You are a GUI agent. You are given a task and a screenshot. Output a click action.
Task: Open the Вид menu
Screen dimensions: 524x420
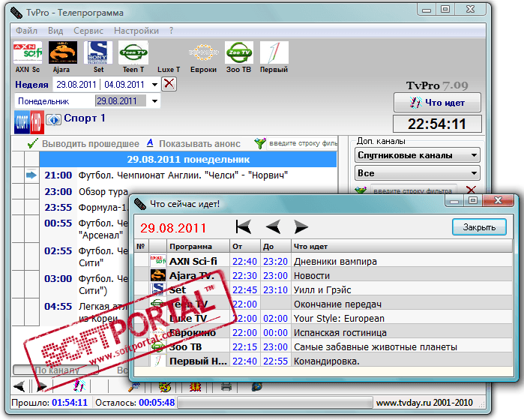click(x=55, y=31)
